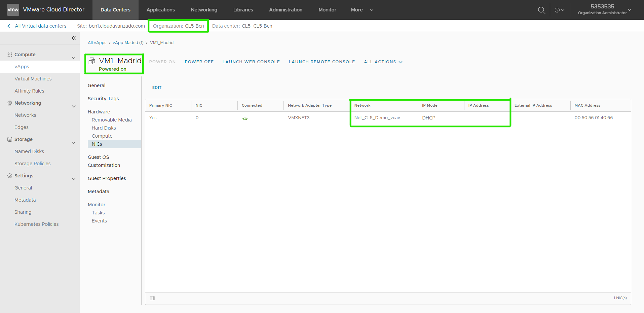Open Virtual Machines in the sidebar
This screenshot has height=313, width=644.
[33, 79]
